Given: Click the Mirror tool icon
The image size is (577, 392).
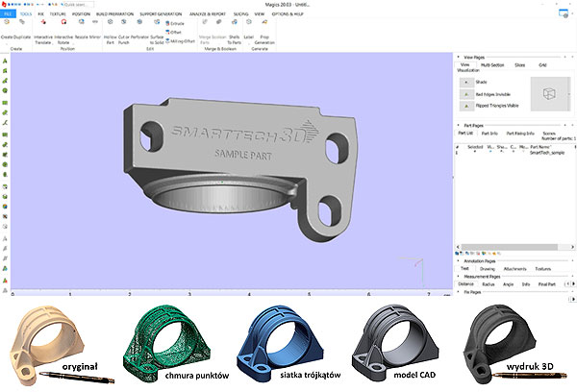Looking at the screenshot, I should pos(95,22).
